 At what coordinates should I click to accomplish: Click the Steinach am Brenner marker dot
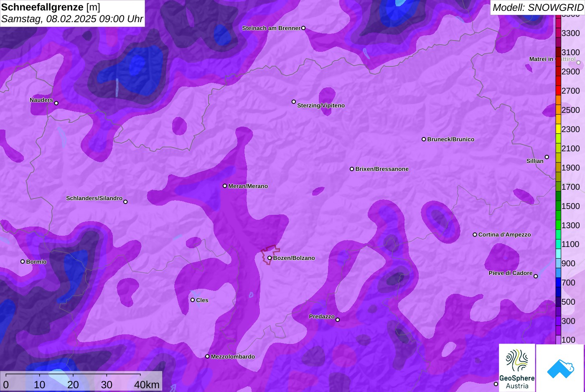[303, 28]
